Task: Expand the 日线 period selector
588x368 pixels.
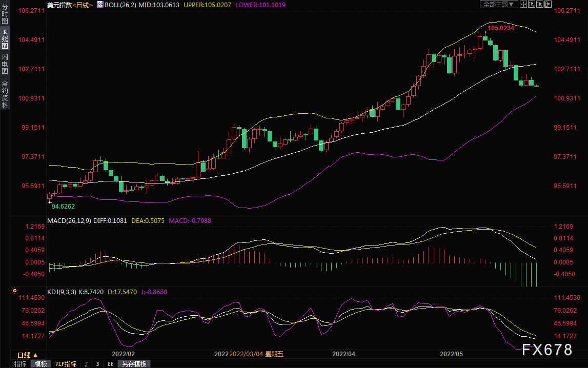Action: click(x=28, y=355)
